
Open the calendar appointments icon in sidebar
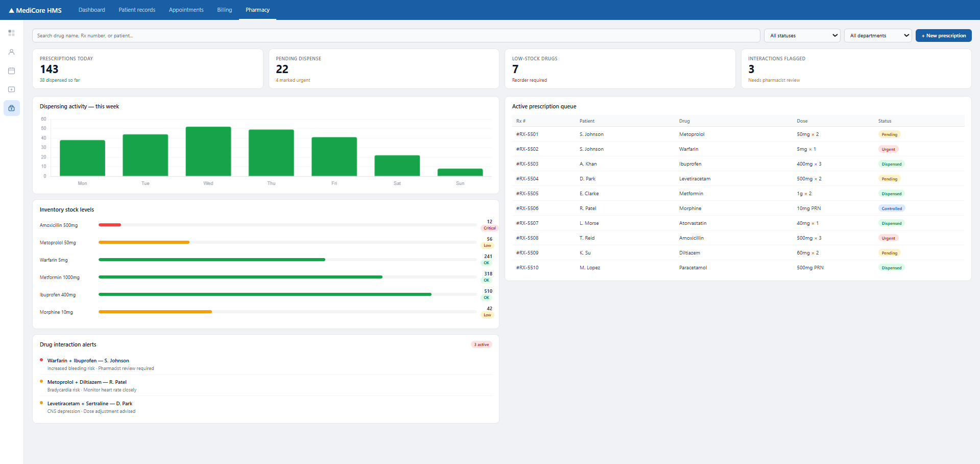11,71
